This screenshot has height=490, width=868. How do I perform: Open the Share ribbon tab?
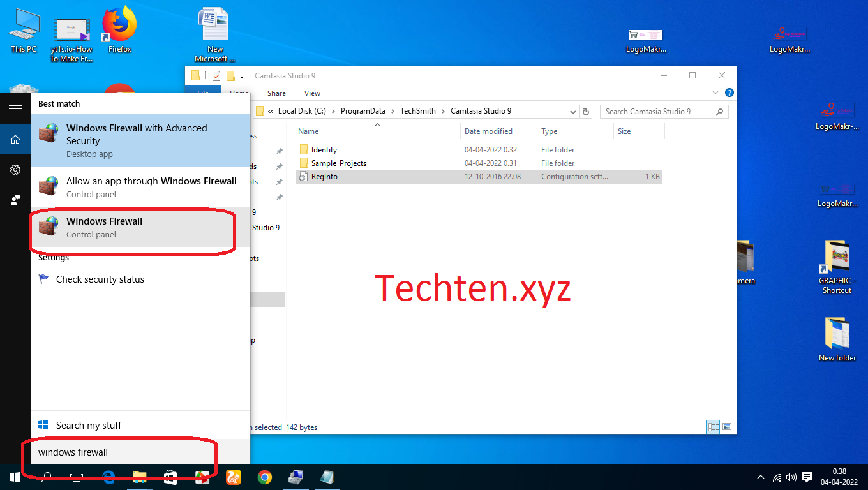(x=276, y=93)
